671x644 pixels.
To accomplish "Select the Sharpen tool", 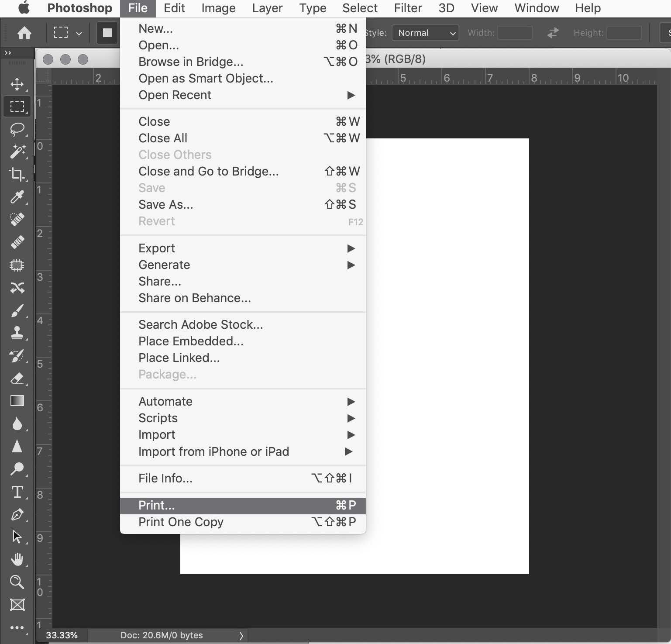I will point(17,446).
